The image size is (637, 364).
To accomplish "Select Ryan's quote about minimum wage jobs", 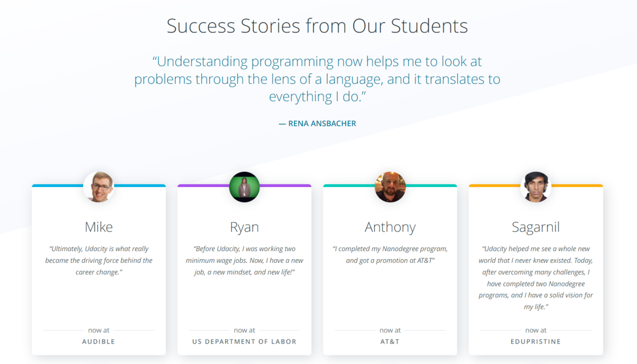I will coord(244,260).
